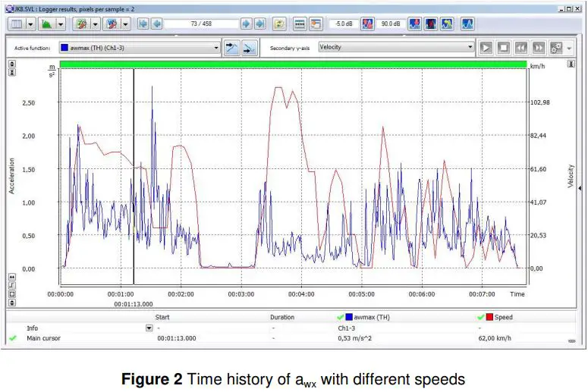Image resolution: width=588 pixels, height=392 pixels.
Task: Expand the arrow next to the histogram icon
Action: tap(61, 24)
